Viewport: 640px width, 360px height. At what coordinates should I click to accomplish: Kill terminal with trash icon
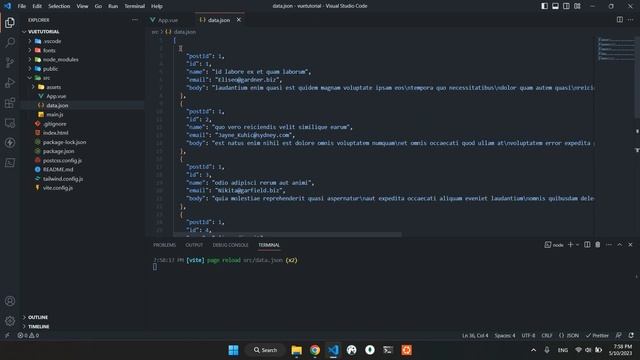598,244
